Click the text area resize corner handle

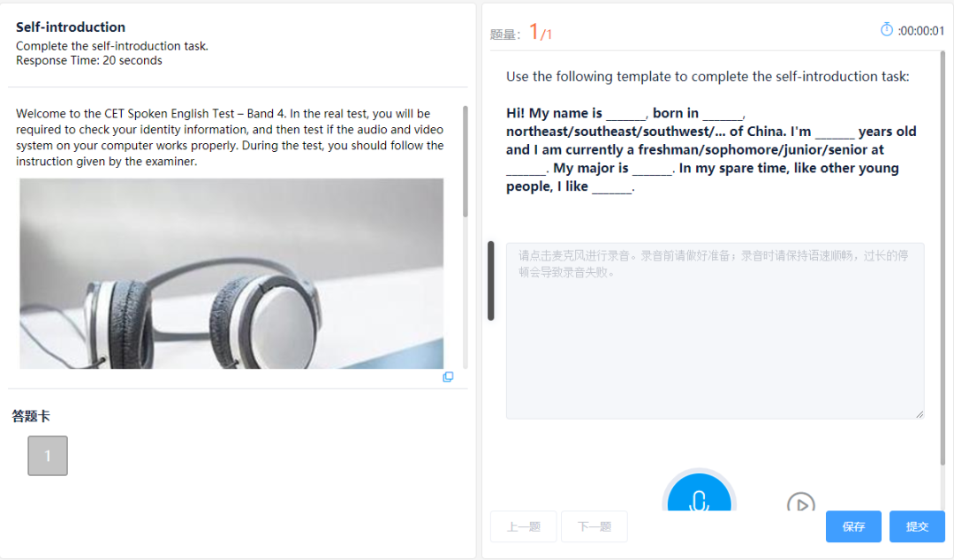(920, 414)
